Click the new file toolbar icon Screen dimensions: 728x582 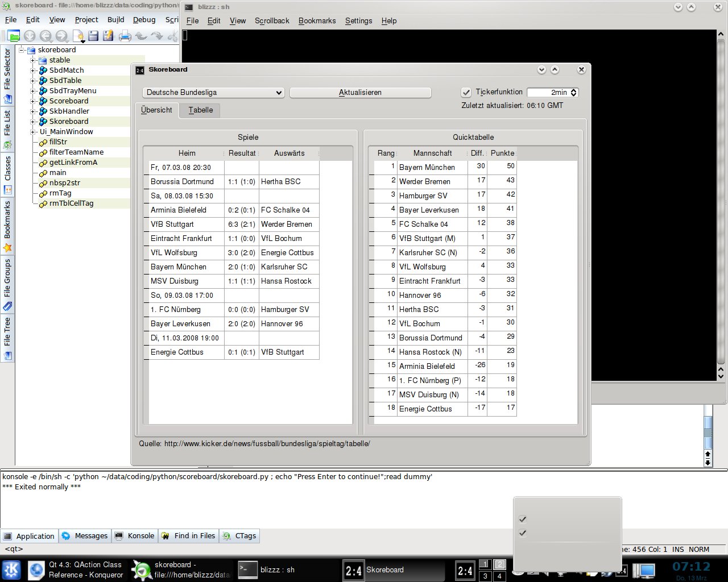point(78,36)
